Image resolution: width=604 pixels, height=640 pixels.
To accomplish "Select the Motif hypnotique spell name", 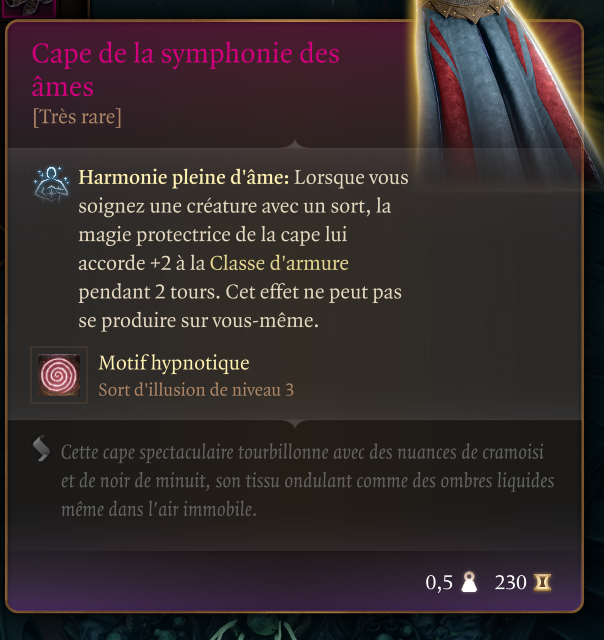I will click(x=174, y=363).
